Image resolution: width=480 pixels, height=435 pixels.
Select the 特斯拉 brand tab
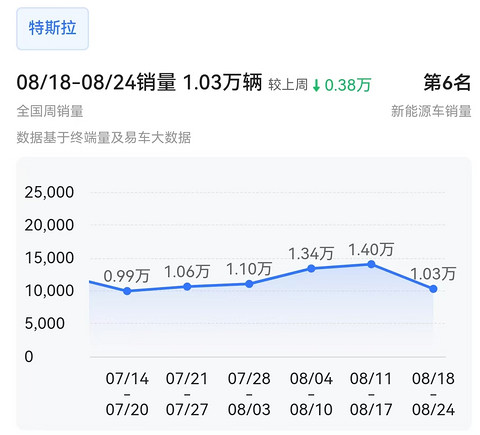point(52,29)
